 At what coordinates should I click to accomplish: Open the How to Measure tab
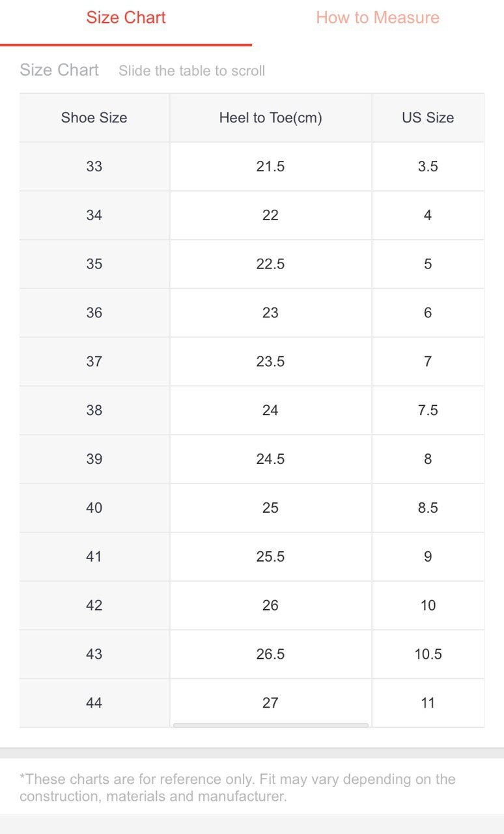[377, 18]
